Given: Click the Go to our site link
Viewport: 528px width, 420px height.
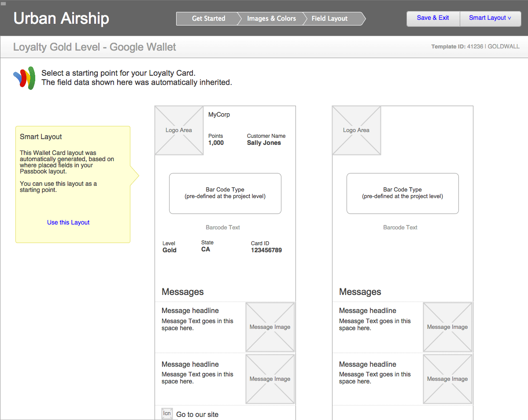Looking at the screenshot, I should (x=197, y=415).
